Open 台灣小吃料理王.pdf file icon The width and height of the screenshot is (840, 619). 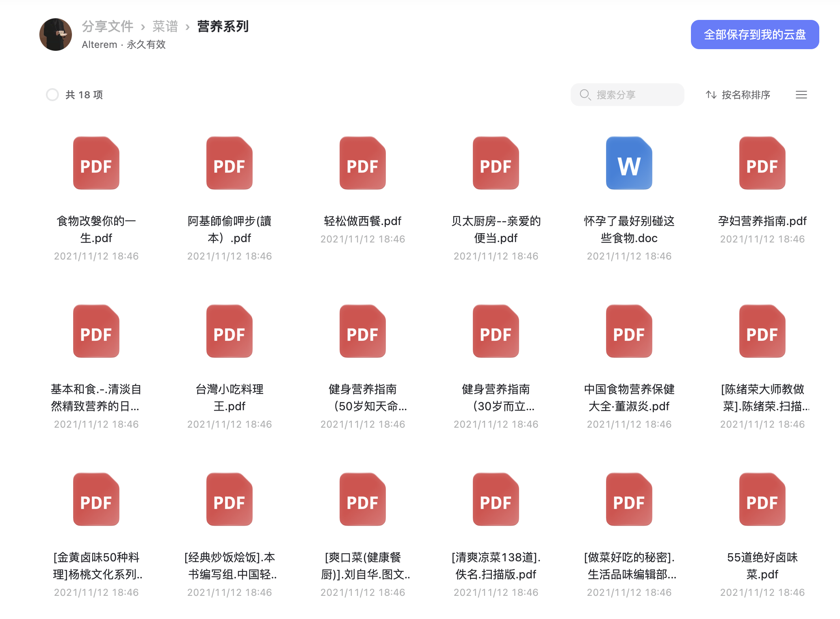point(229,331)
